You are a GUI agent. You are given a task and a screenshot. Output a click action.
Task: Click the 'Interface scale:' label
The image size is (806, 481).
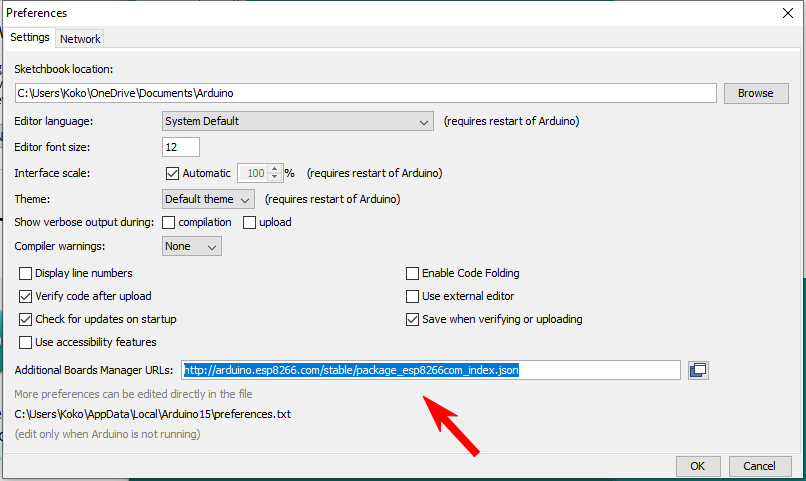pos(52,173)
